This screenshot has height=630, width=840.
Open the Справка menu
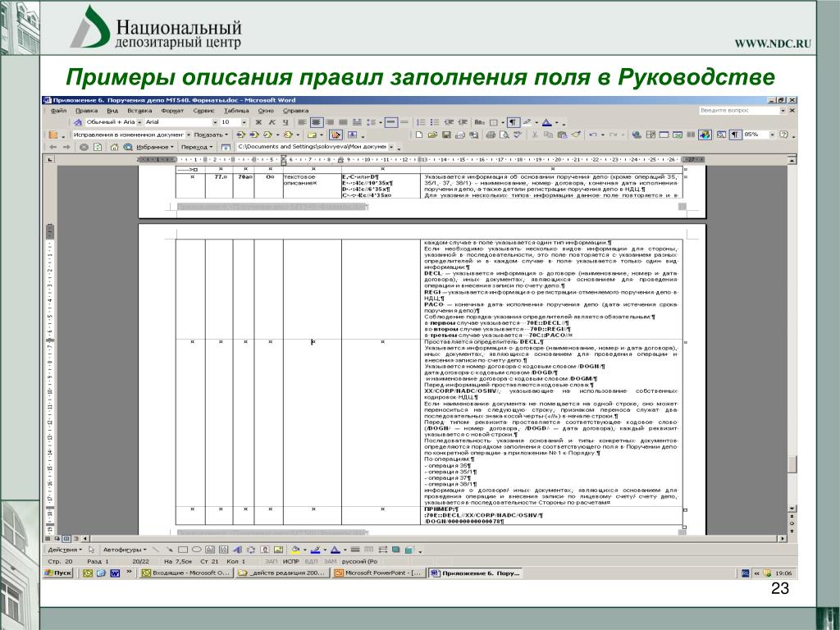point(295,111)
